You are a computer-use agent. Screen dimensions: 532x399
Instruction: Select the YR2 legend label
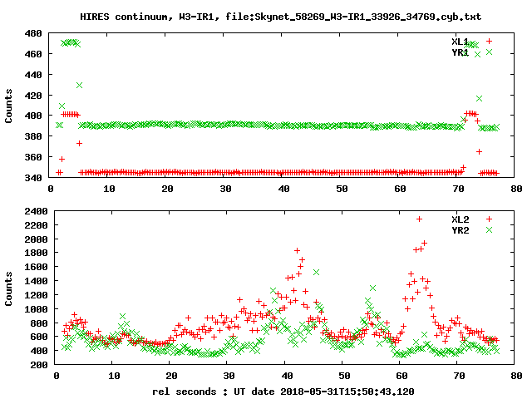pos(460,230)
